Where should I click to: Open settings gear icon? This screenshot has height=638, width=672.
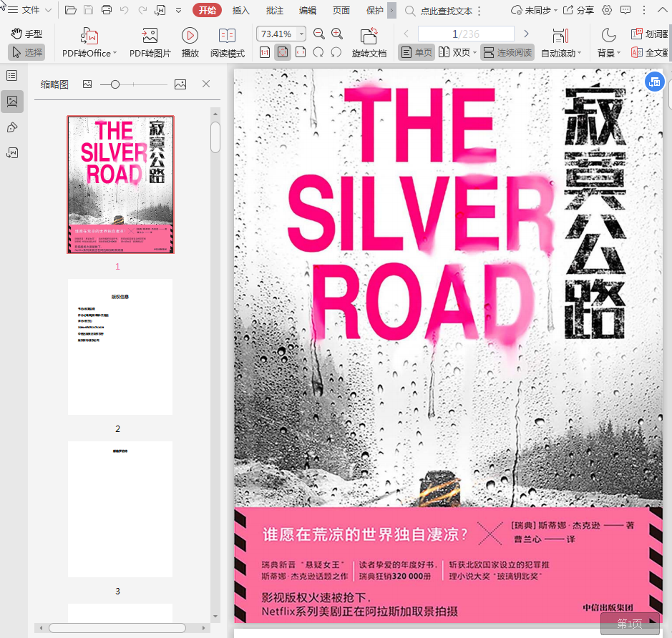coord(606,10)
